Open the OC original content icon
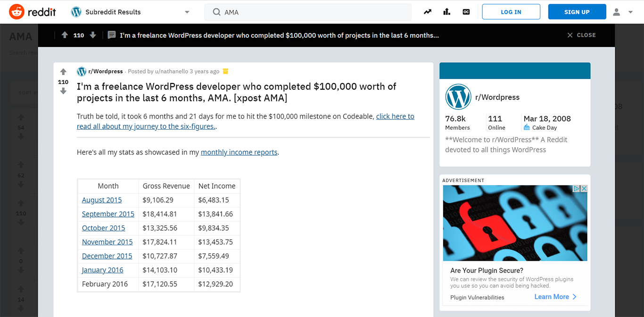644x317 pixels. 466,12
